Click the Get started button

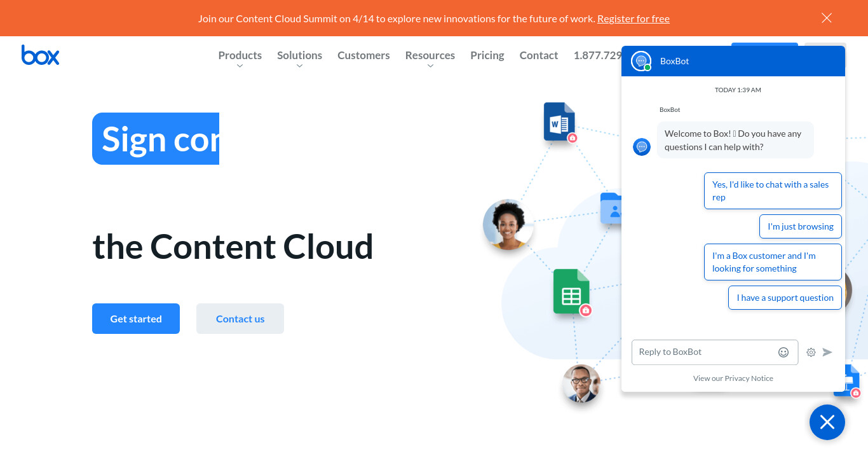pyautogui.click(x=136, y=319)
